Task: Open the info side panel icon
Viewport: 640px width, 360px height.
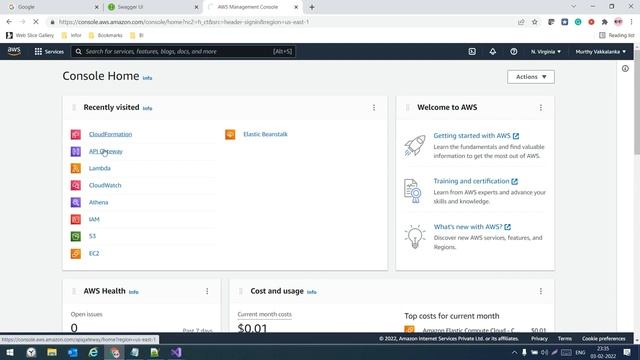Action: pyautogui.click(x=625, y=69)
